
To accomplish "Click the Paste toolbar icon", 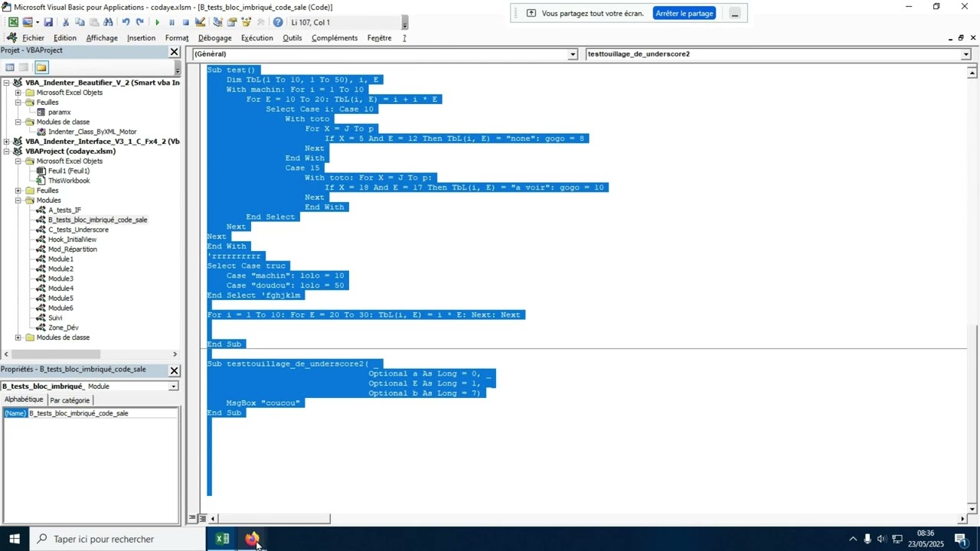I will click(x=93, y=22).
